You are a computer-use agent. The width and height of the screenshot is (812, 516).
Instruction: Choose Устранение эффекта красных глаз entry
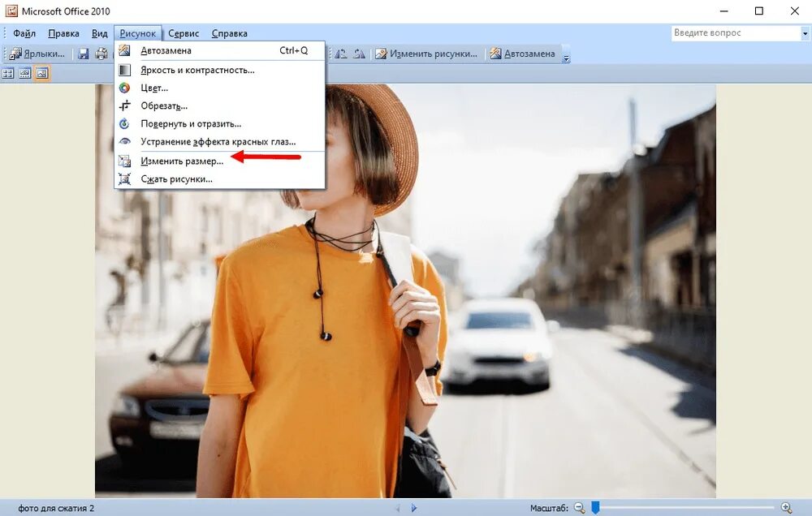(220, 141)
